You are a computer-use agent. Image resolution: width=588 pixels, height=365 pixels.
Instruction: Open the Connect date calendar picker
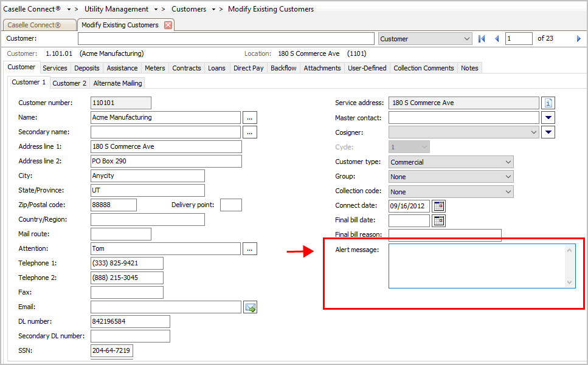(x=438, y=206)
